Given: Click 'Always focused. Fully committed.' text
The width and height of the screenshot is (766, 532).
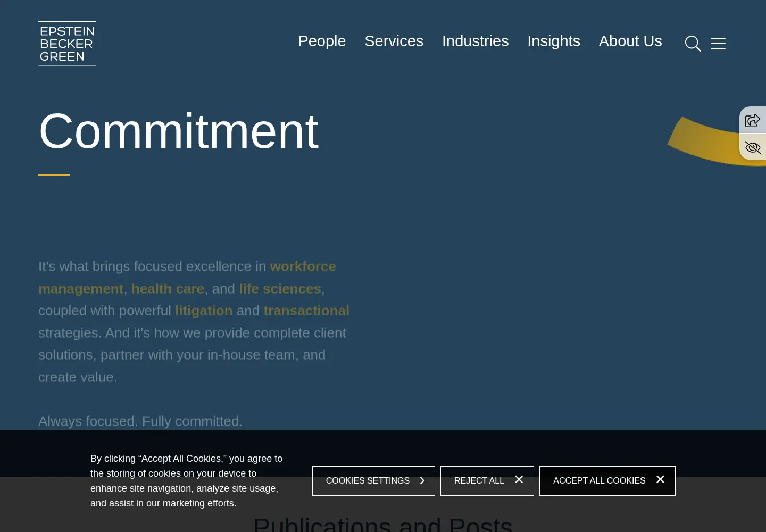Looking at the screenshot, I should (x=140, y=421).
